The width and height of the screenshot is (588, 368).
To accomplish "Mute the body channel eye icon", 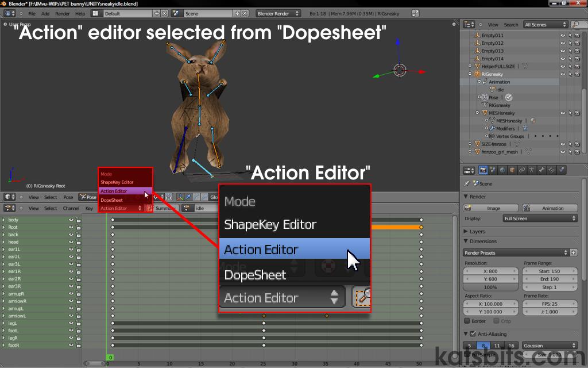I will point(71,220).
